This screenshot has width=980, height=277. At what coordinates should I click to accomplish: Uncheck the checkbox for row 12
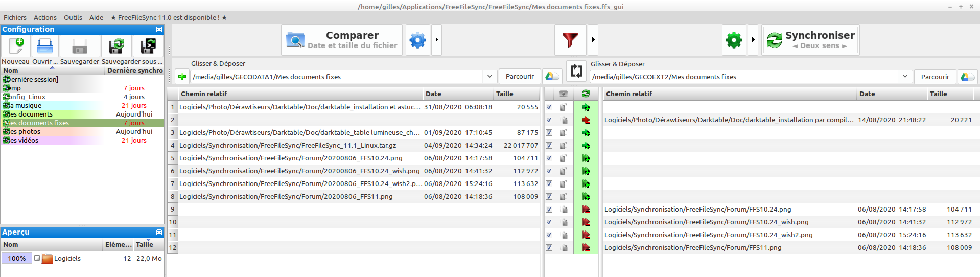coord(549,248)
